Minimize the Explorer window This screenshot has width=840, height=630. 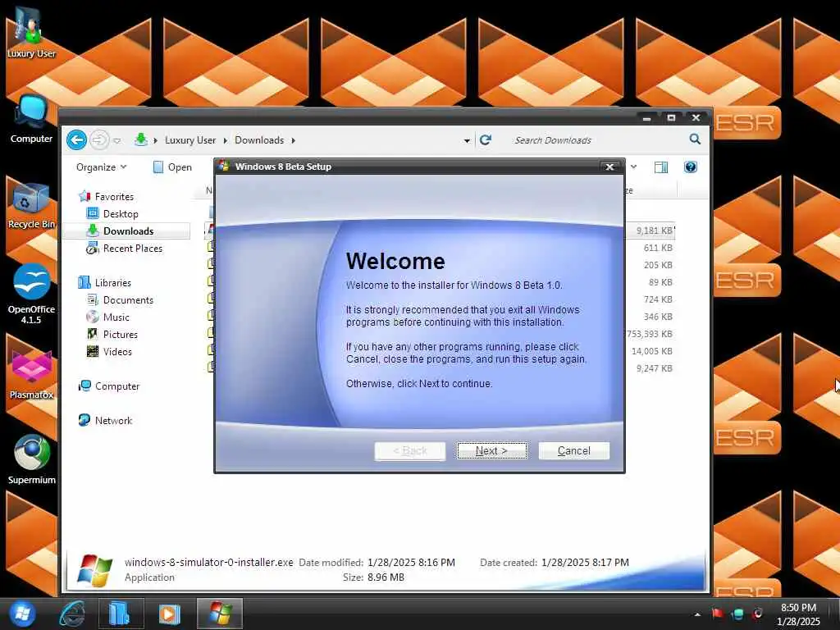click(647, 118)
